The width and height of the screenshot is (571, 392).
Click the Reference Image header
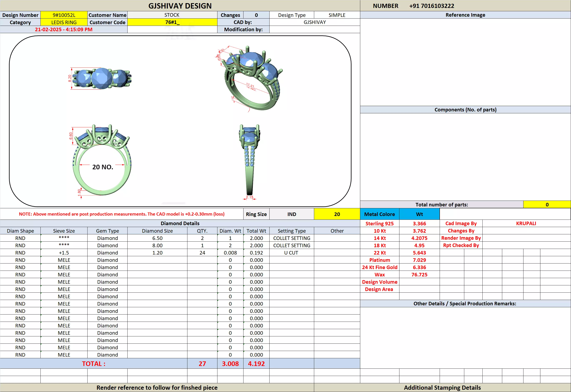465,15
